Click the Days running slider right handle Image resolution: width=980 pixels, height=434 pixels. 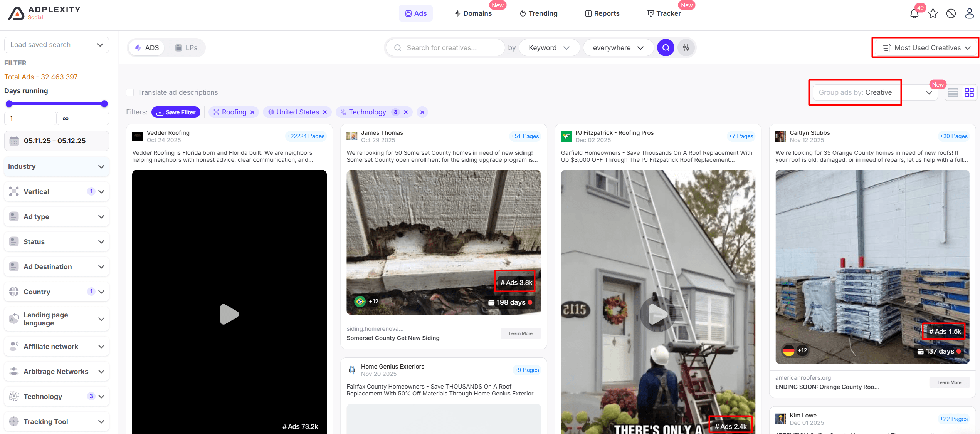104,104
